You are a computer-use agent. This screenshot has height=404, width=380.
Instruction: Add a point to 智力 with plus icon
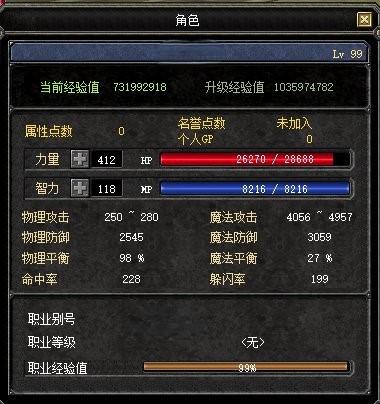pos(80,188)
